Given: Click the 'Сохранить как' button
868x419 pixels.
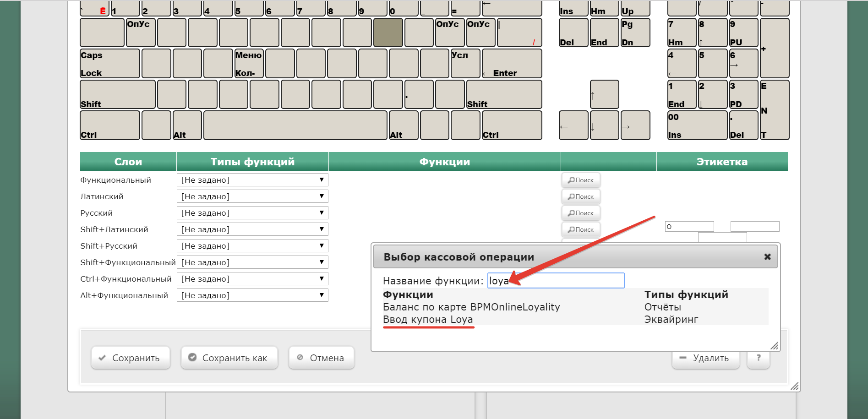Looking at the screenshot, I should [x=229, y=358].
